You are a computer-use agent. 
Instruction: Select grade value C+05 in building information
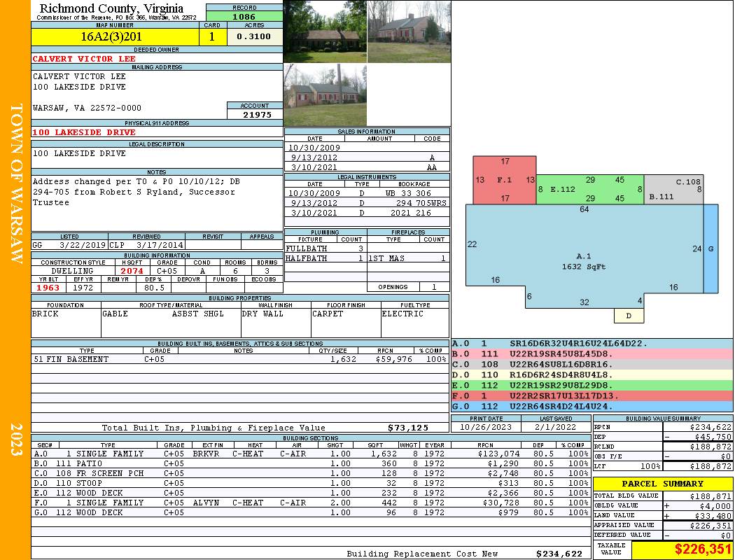pos(167,271)
